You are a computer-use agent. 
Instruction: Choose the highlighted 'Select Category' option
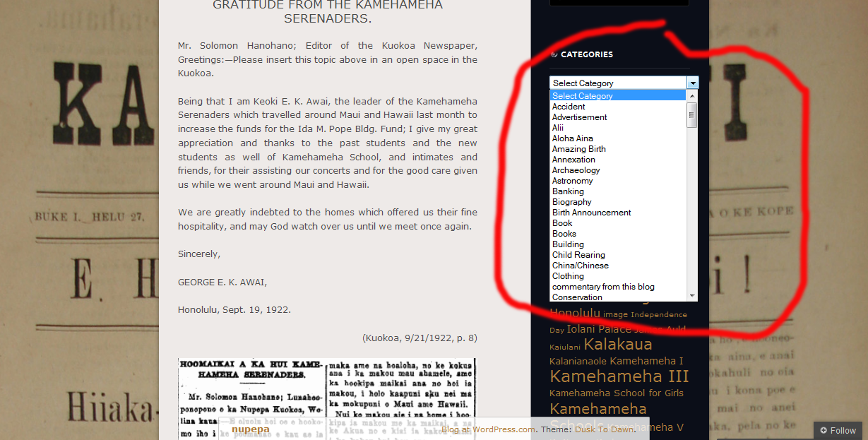tap(583, 96)
